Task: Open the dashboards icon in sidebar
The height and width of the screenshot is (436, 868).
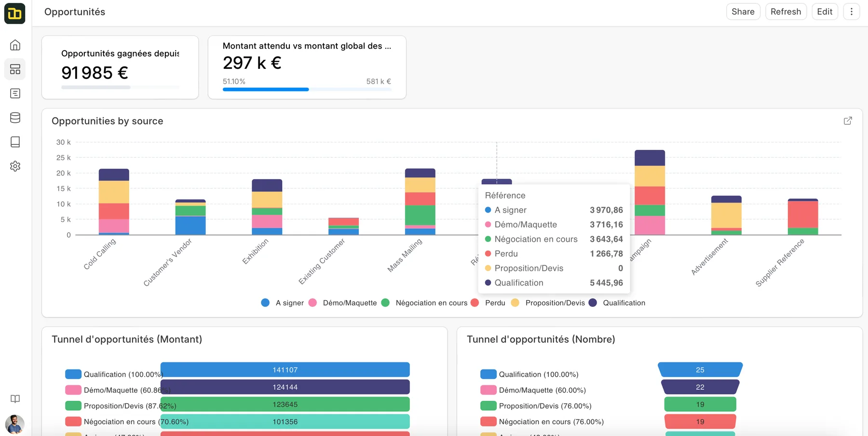Action: [15, 69]
